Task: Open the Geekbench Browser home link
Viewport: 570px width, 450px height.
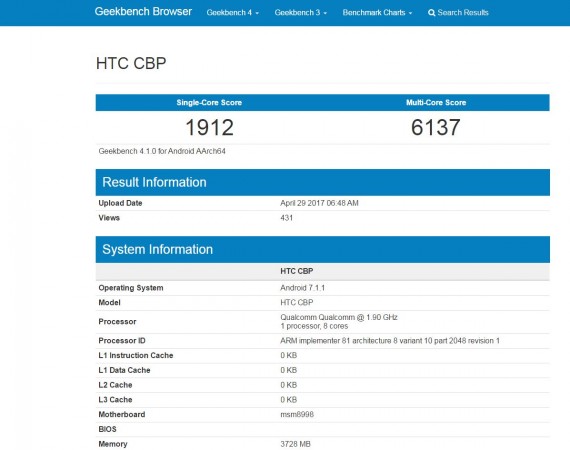Action: coord(143,12)
